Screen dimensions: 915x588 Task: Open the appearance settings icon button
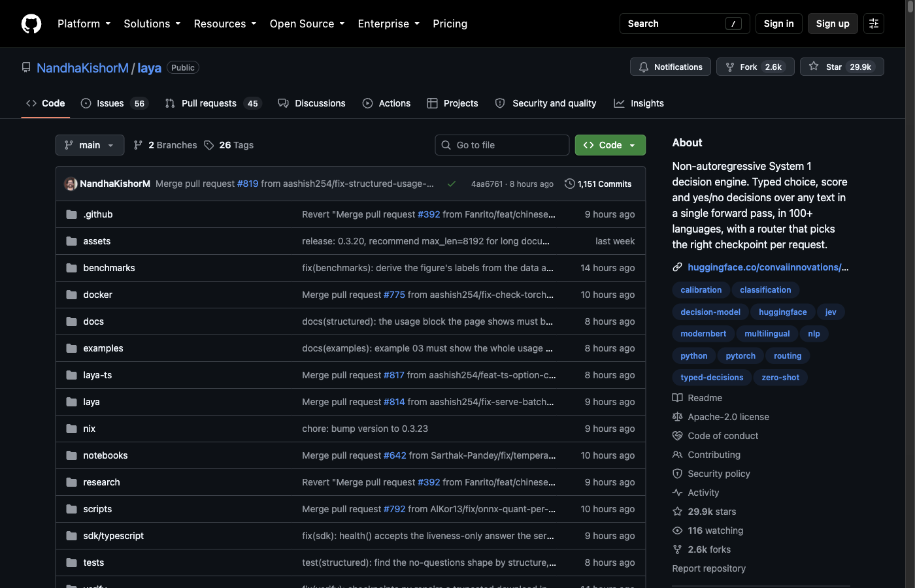[x=874, y=24]
